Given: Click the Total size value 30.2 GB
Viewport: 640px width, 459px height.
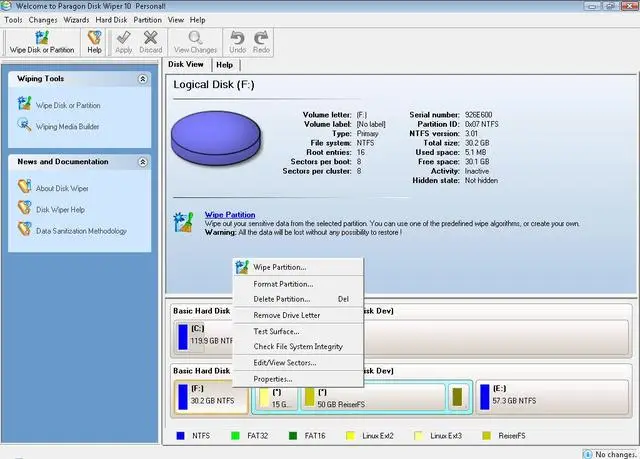Looking at the screenshot, I should (477, 143).
